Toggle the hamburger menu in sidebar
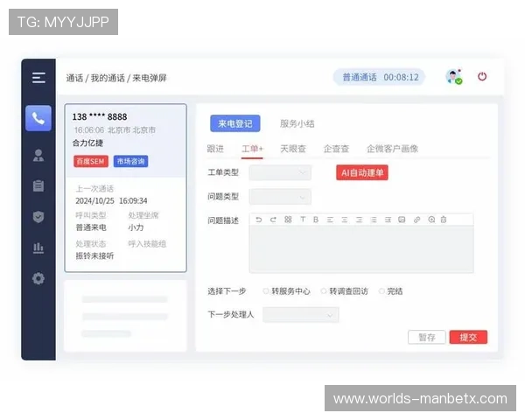The height and width of the screenshot is (420, 525). click(x=38, y=78)
